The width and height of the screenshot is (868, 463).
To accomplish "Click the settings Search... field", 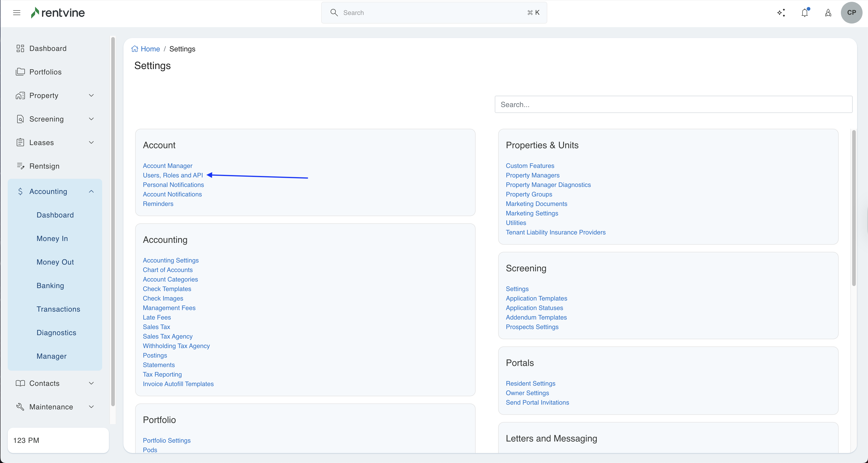I will tap(673, 105).
